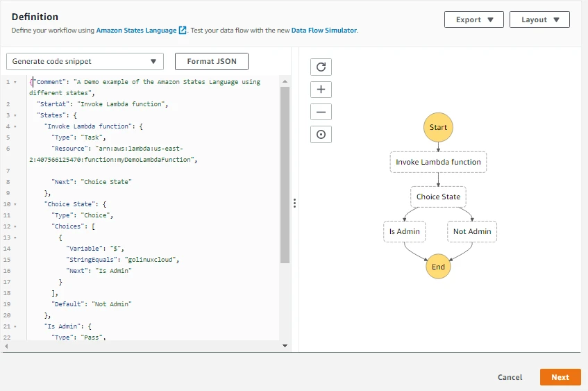Collapse the Choice State fold at line 10
This screenshot has height=391, width=588.
(x=15, y=204)
